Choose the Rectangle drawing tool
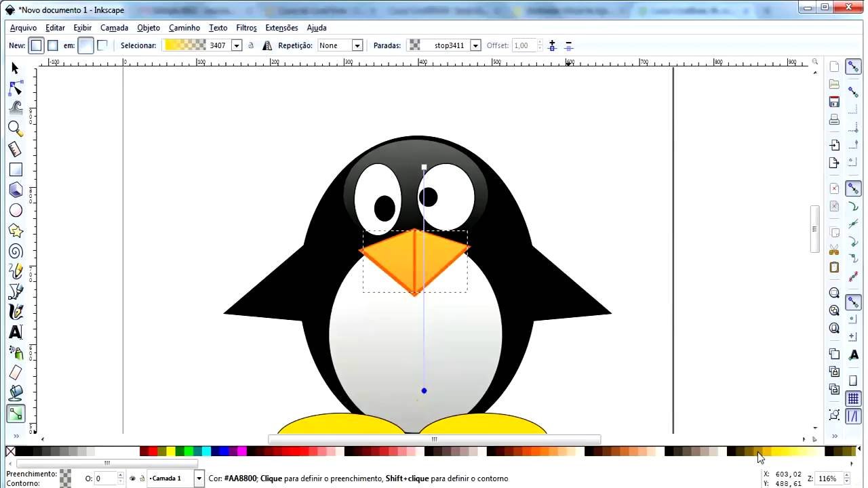The width and height of the screenshot is (868, 488). tap(15, 169)
